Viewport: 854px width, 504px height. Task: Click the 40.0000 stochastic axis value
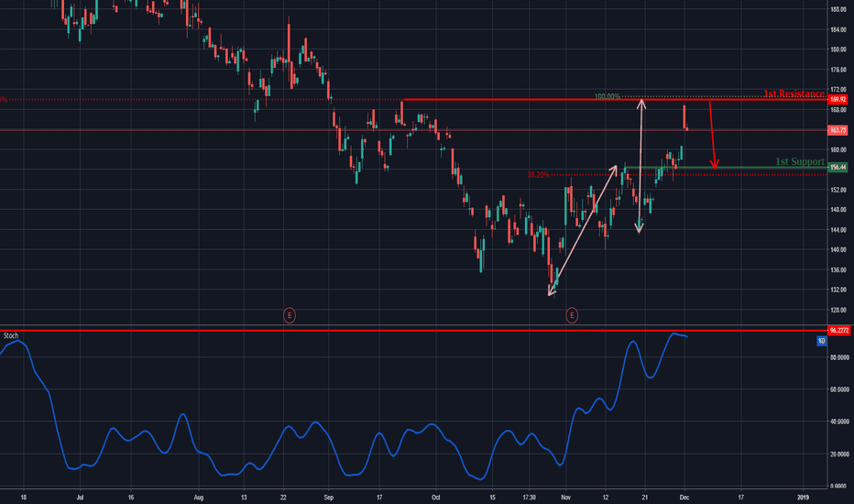pos(838,422)
